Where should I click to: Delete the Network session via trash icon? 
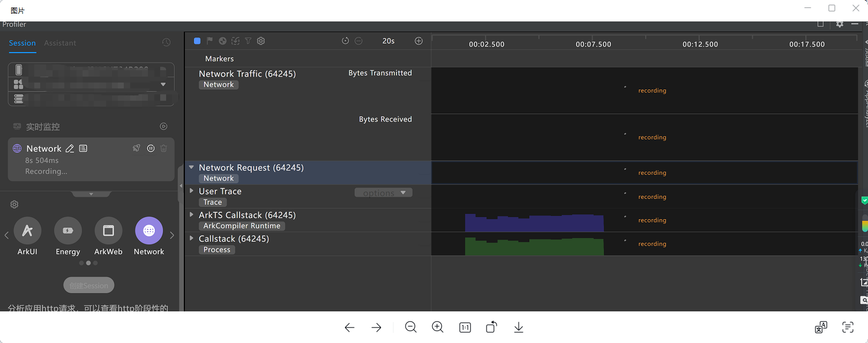164,148
